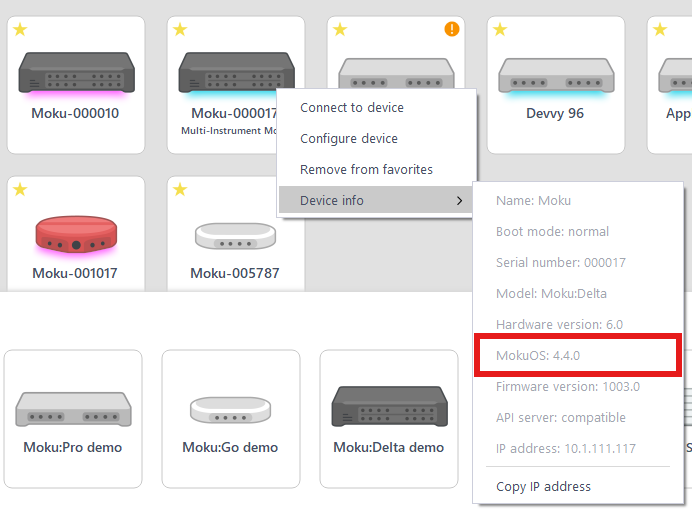Toggle favorite star on Moku-000017
Viewport: 692px width, 522px height.
(x=180, y=30)
